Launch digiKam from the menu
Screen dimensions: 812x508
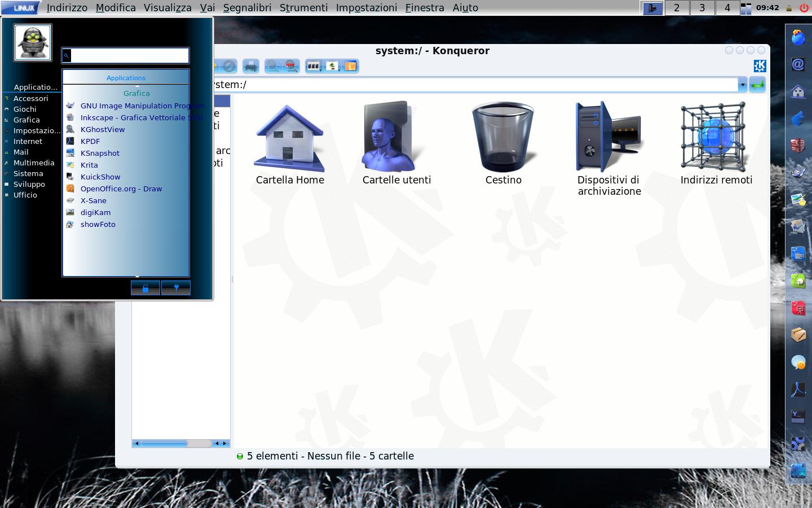89,212
